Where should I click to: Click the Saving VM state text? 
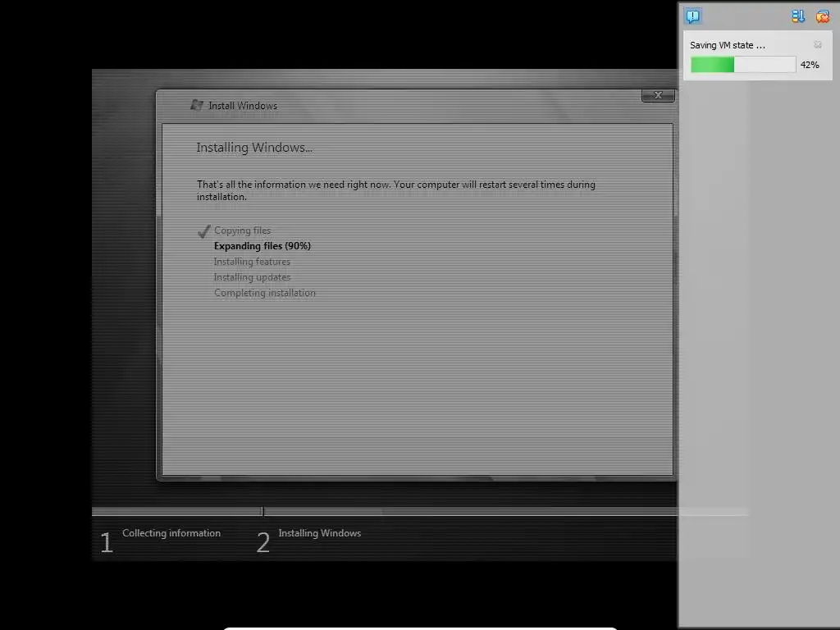(x=727, y=46)
